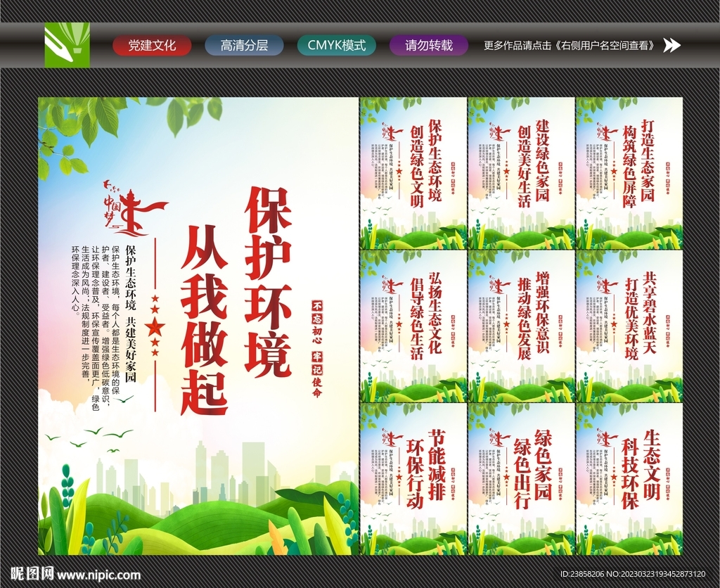720x588 pixels.
Task: Click the green balloon pen logo
Action: point(67,45)
